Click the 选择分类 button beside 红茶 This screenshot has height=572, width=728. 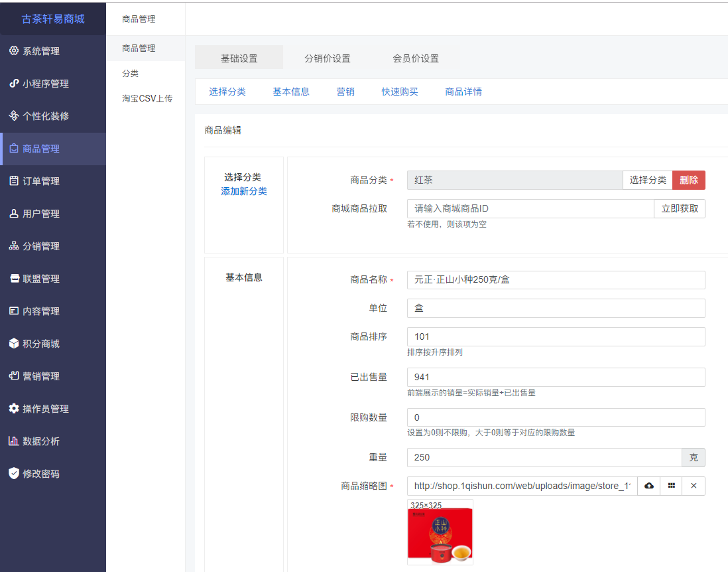click(x=648, y=180)
